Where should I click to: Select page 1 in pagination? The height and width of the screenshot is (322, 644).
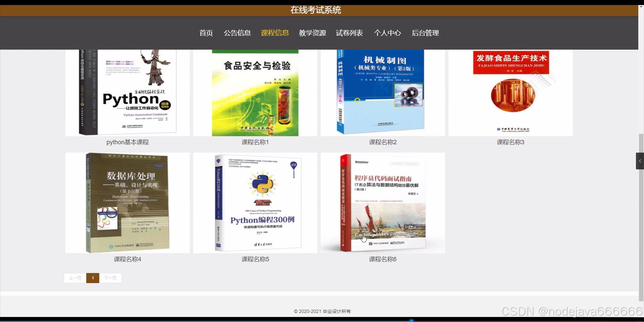coord(93,278)
